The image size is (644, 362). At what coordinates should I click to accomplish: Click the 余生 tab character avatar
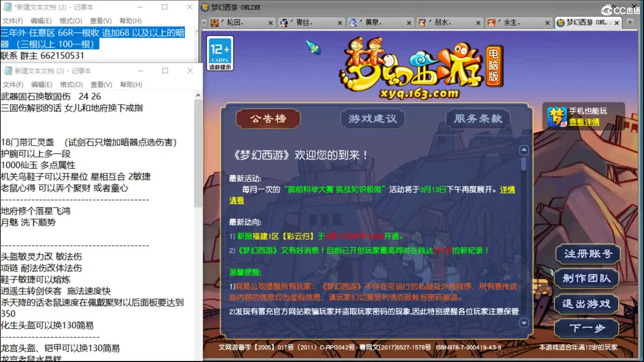coord(492,23)
